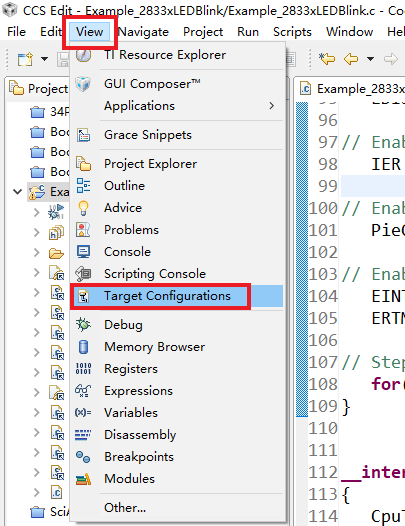Switch to Example_2833x editor tab
405x526 pixels.
[x=352, y=89]
